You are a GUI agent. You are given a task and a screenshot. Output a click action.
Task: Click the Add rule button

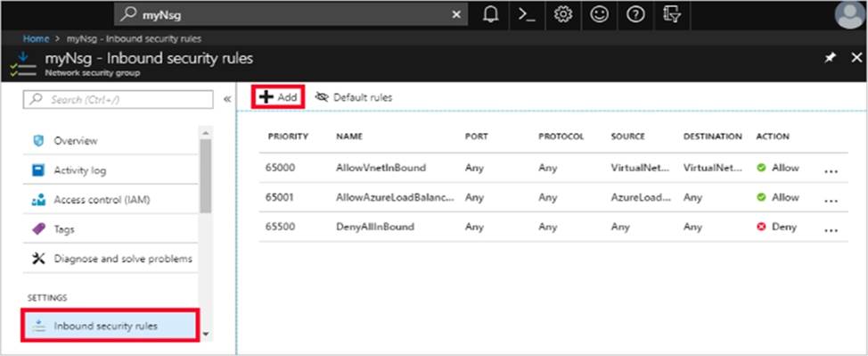tap(278, 97)
